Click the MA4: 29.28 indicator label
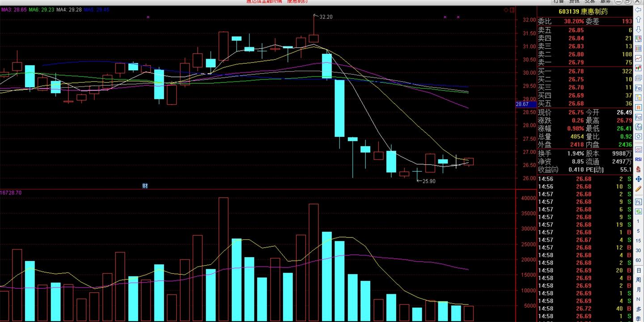Viewport: 644px width, 322px height. [x=70, y=9]
